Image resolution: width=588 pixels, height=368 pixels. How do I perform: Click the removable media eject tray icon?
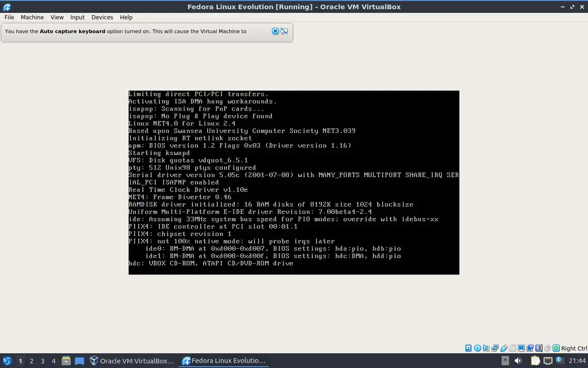pos(505,361)
